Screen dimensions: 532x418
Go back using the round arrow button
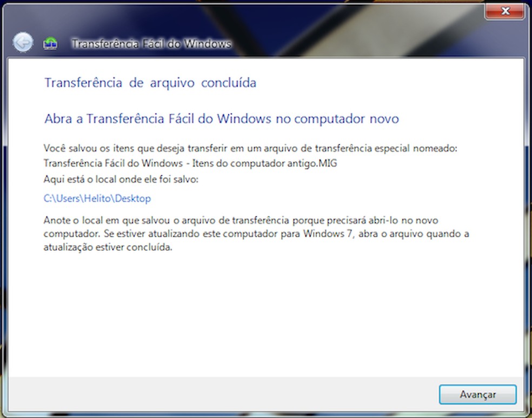click(23, 42)
